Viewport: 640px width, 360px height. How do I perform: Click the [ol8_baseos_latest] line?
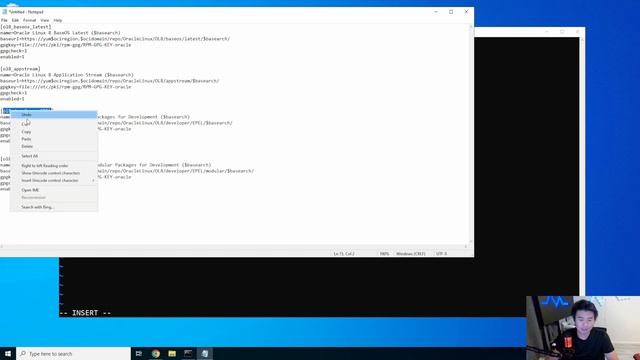click(26, 27)
